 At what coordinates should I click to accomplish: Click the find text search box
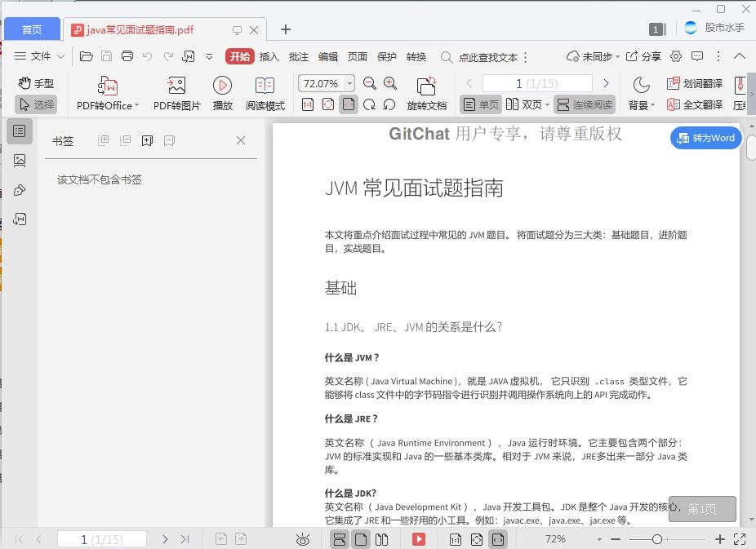tap(478, 57)
